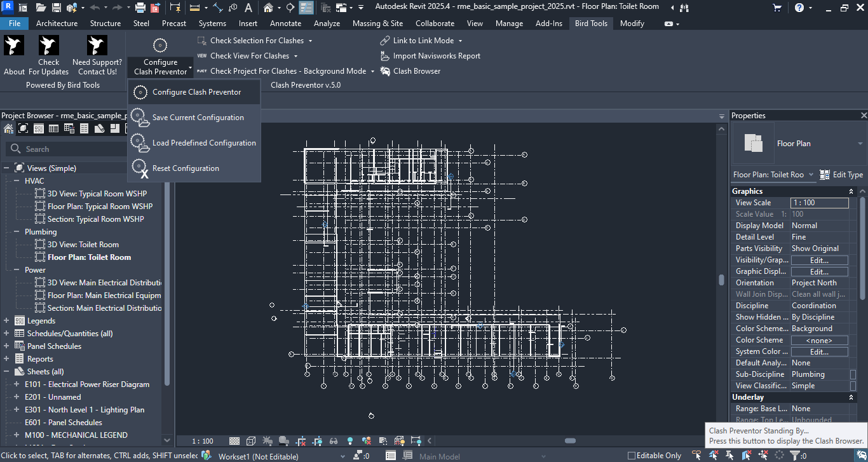Select the Measure tool in quick access toolbar
The width and height of the screenshot is (868, 462).
194,8
